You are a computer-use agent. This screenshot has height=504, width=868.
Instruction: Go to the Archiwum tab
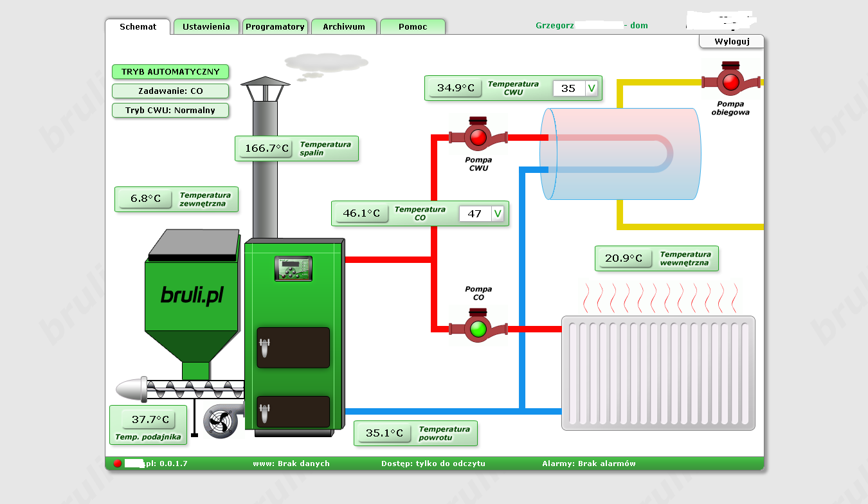tap(344, 27)
